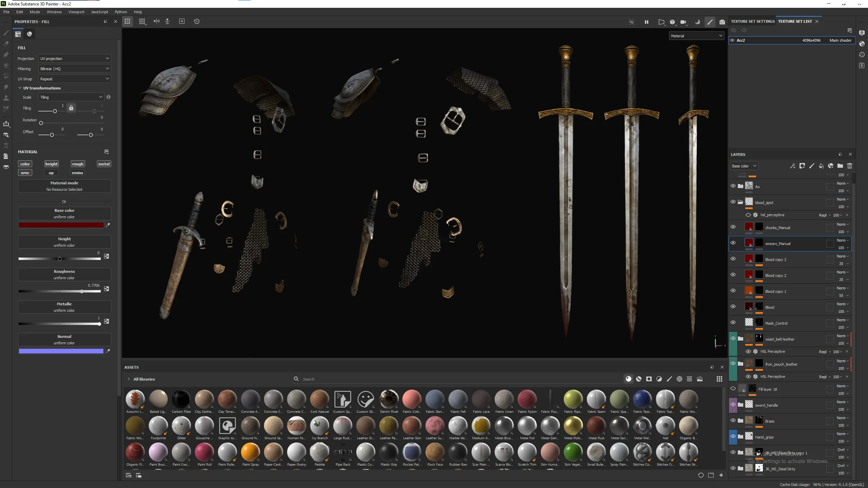868x488 pixels.
Task: Switch to Texture Set Settings tab
Action: 752,21
